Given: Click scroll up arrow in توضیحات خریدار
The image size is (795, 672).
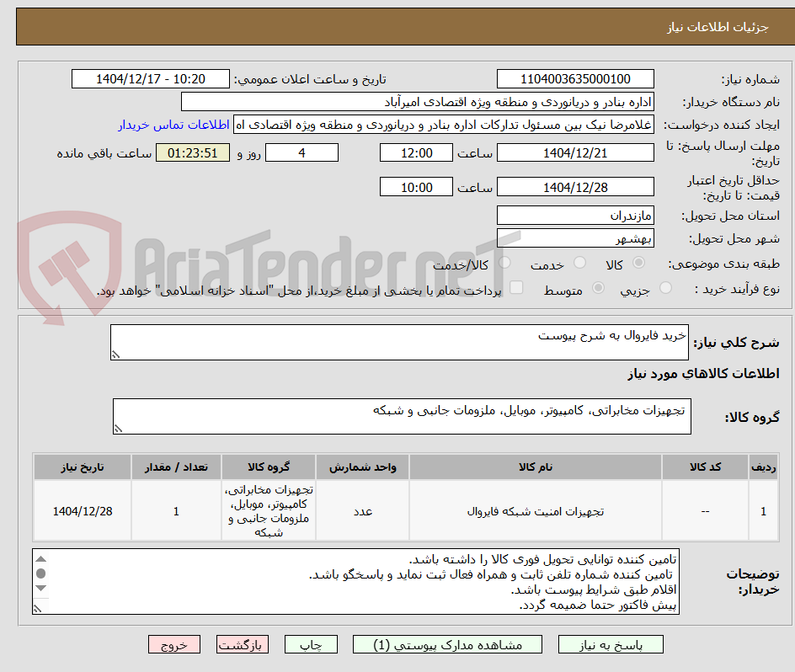Looking at the screenshot, I should click(41, 559).
